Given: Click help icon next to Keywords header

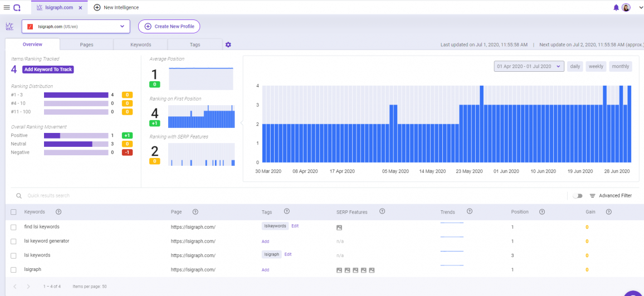Looking at the screenshot, I should point(58,211).
